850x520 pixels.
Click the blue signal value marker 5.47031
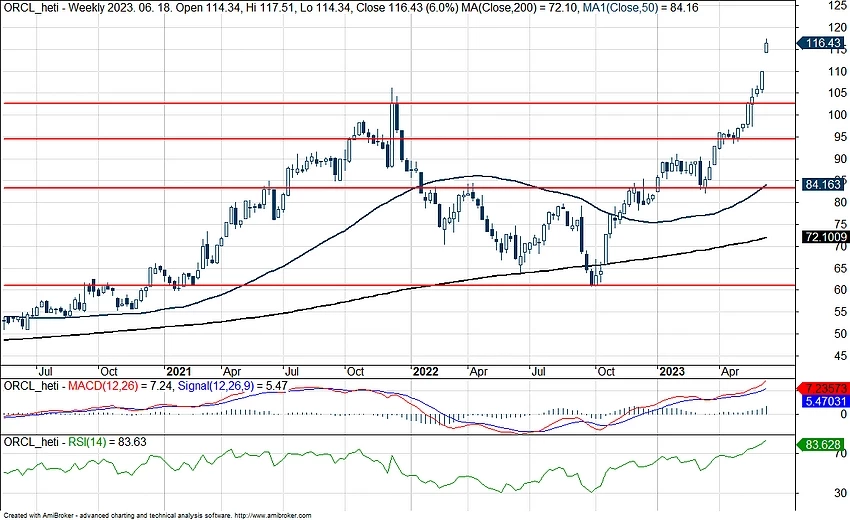tap(825, 401)
